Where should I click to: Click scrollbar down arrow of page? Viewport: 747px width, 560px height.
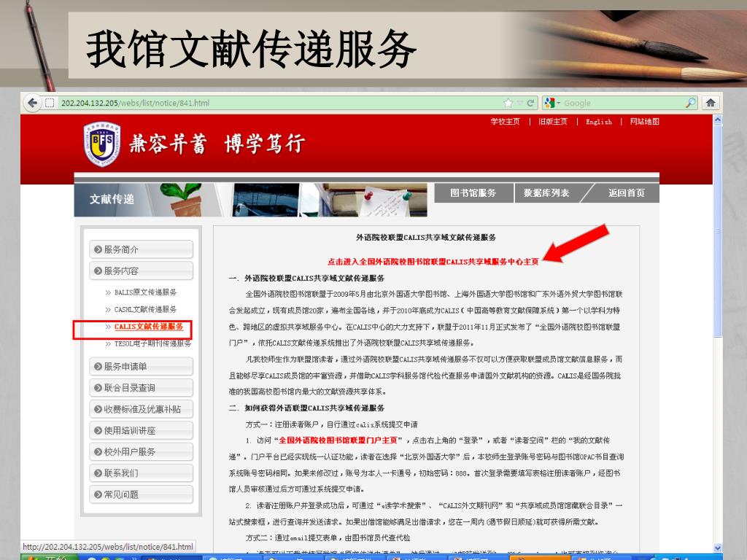[718, 548]
